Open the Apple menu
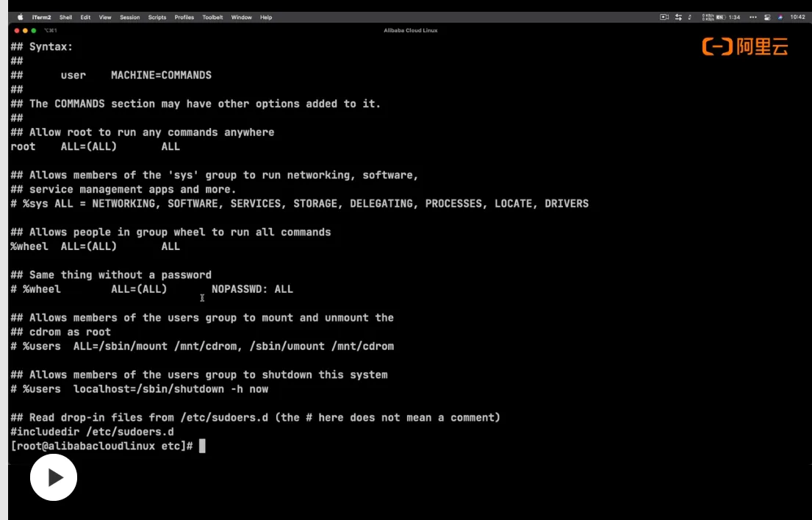This screenshot has height=520, width=812. [20, 17]
